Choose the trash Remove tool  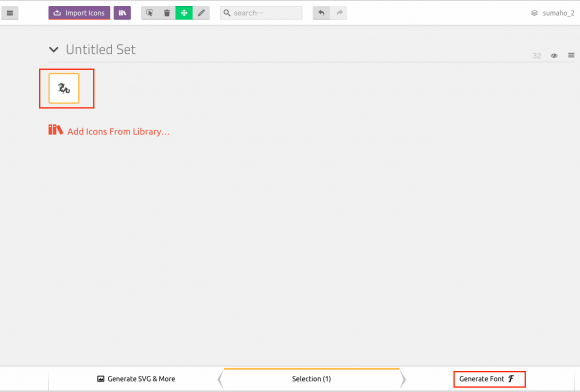click(x=167, y=13)
